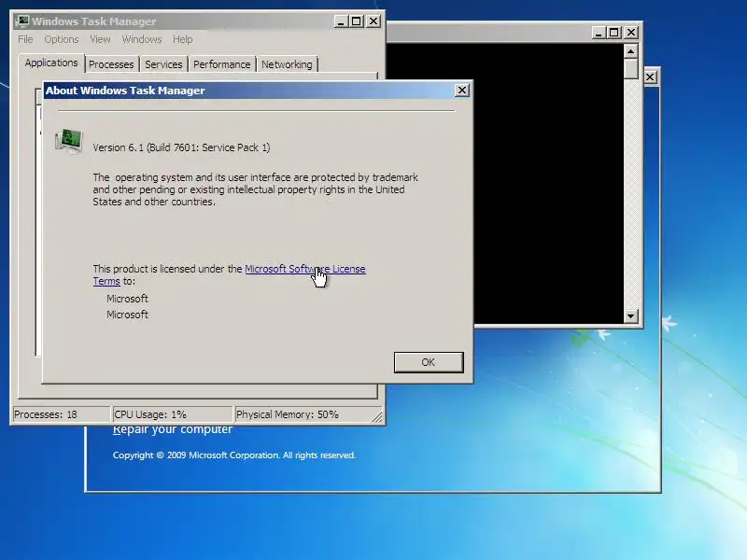Viewport: 747px width, 560px height.
Task: Switch to the Networking tab
Action: click(x=287, y=64)
